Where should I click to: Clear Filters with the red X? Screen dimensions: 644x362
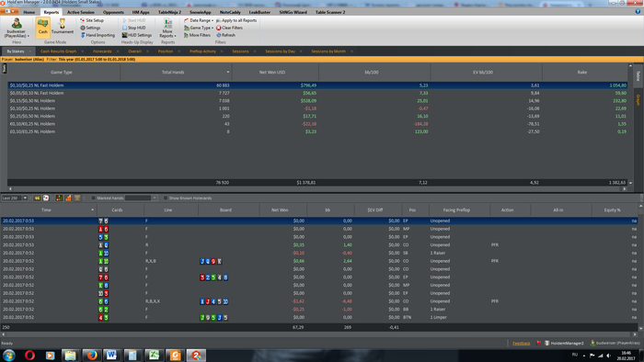(229, 28)
